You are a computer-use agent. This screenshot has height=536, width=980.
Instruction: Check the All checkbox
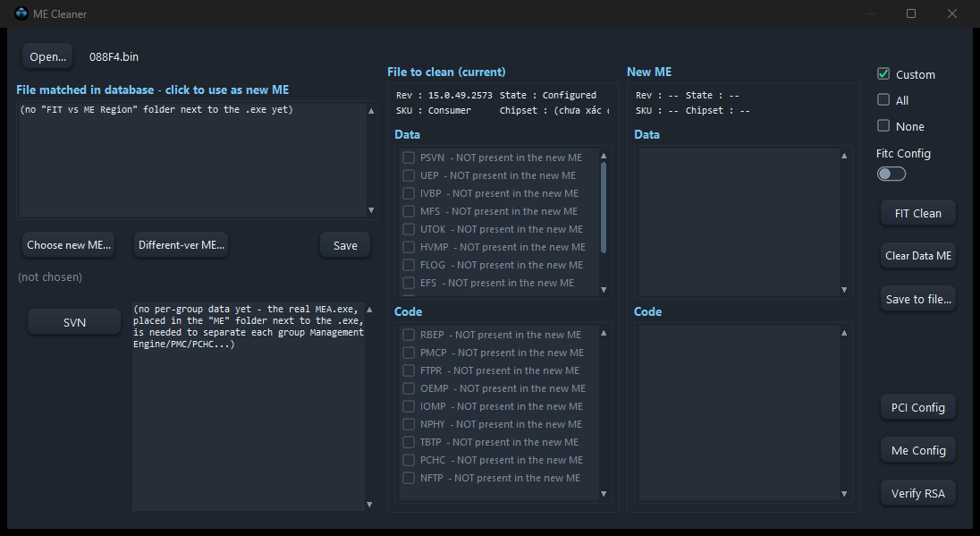(x=883, y=100)
